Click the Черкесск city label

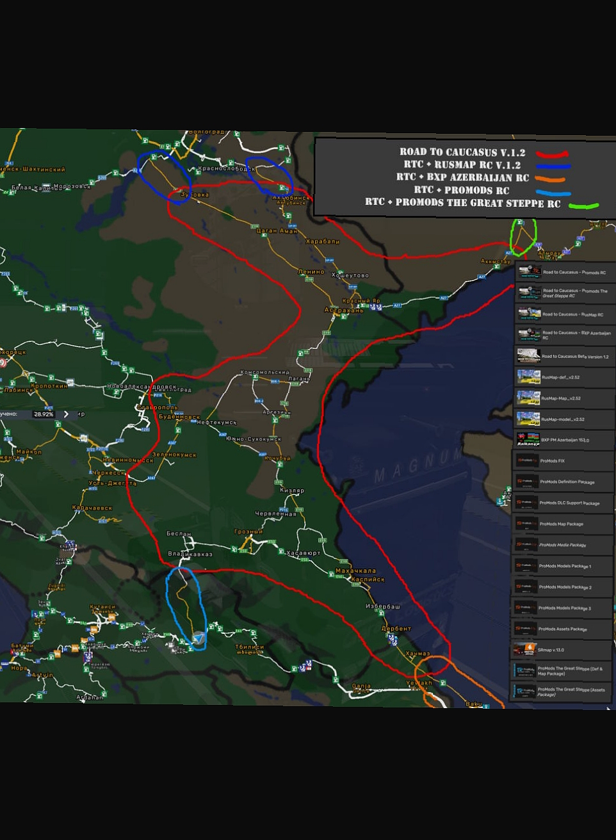click(x=109, y=472)
